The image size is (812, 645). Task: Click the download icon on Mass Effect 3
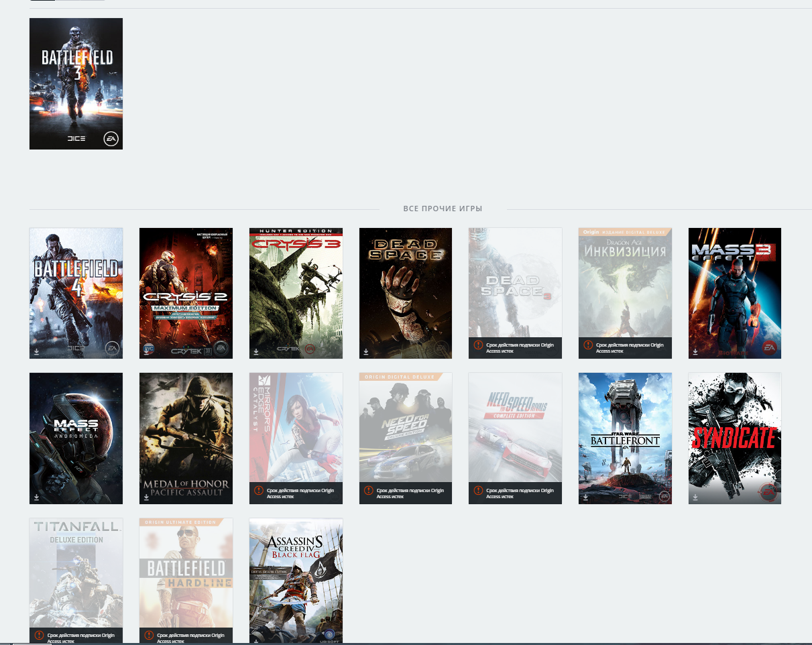(x=695, y=351)
